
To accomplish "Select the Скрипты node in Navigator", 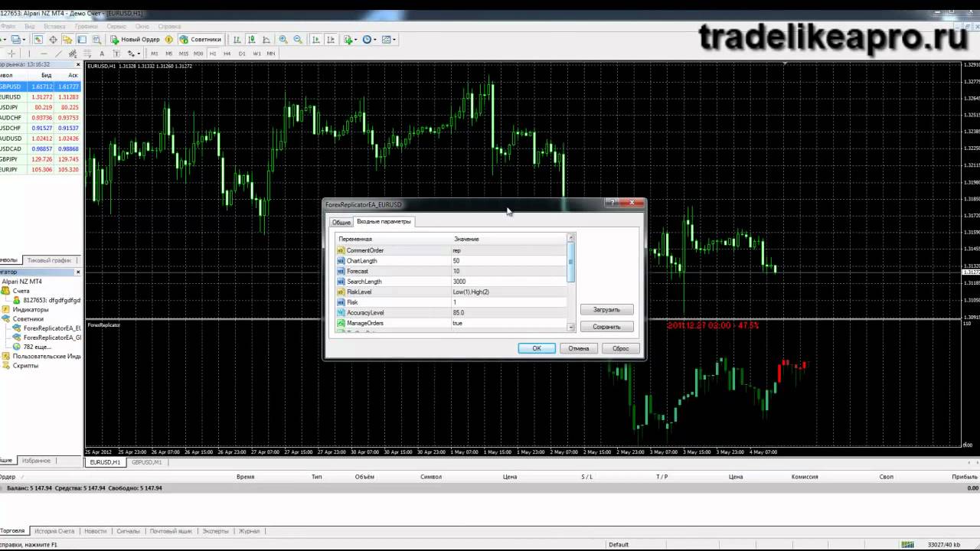I will [25, 366].
